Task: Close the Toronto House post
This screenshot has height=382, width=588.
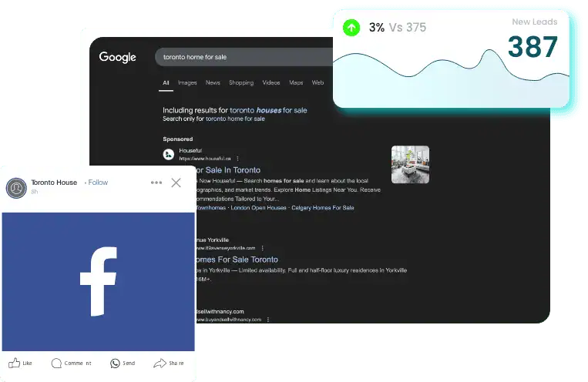Action: (176, 183)
